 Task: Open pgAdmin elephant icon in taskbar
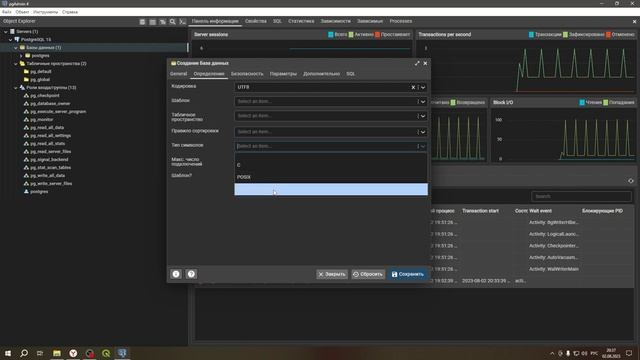point(122,353)
